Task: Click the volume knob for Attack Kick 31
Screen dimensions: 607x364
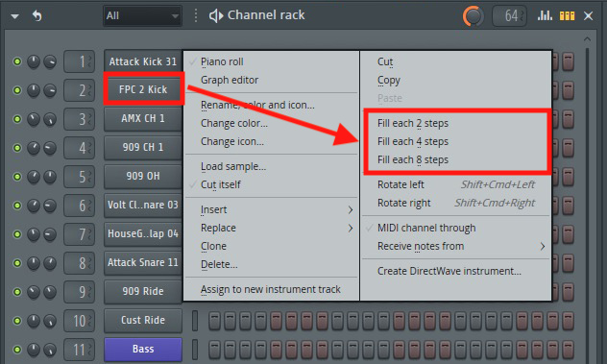Action: click(x=50, y=61)
